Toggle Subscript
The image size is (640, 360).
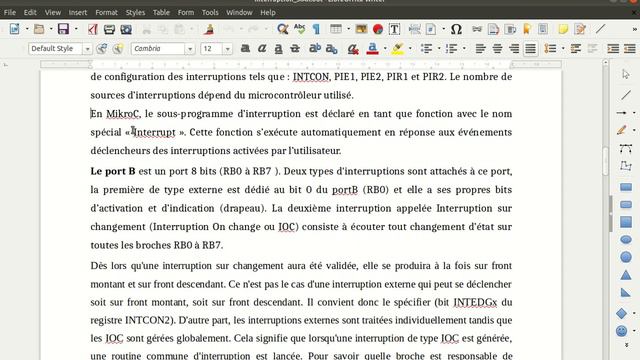[331, 49]
